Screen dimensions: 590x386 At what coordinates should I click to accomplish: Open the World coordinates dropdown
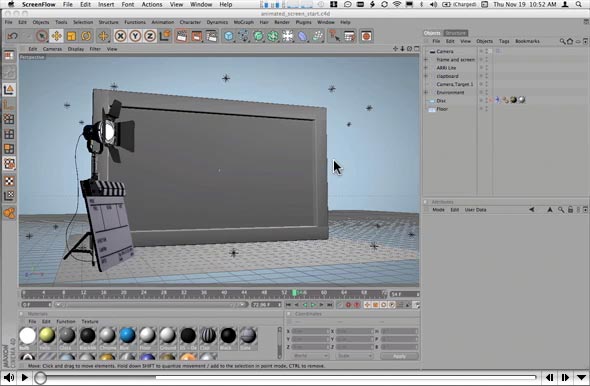pos(310,356)
